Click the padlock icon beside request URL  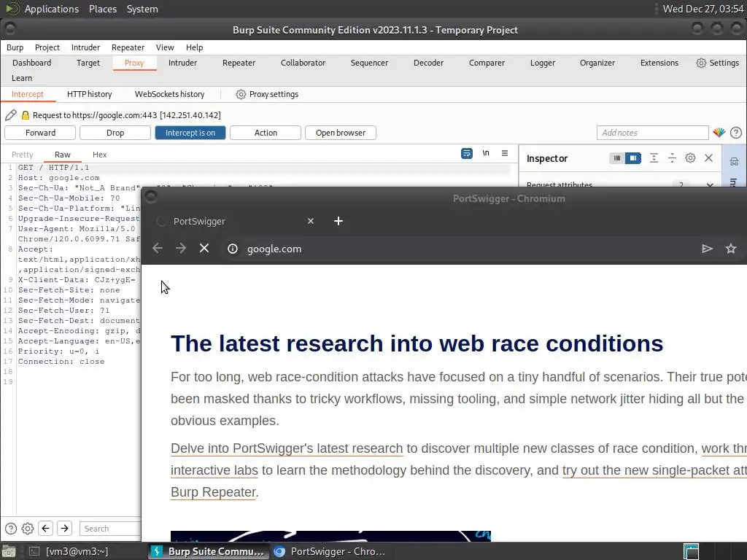click(x=26, y=115)
